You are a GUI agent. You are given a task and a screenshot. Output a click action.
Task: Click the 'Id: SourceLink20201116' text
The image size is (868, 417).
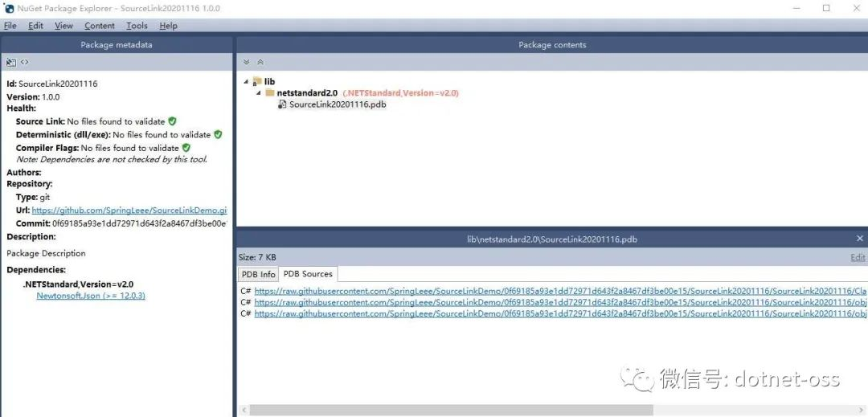[x=52, y=84]
